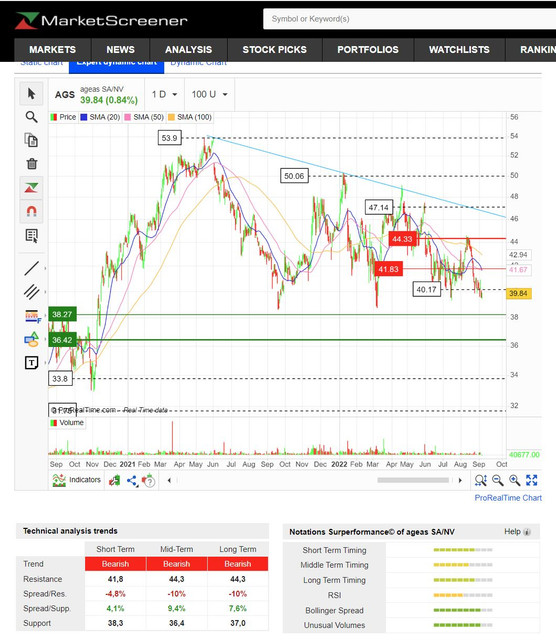
Task: Select the Fibonacci retracement tool
Action: point(31,316)
